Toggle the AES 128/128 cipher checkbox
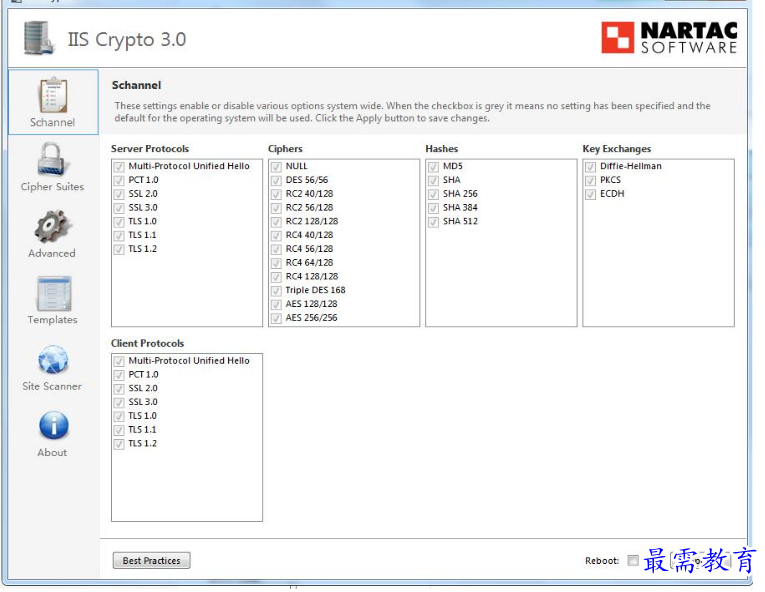 tap(276, 304)
